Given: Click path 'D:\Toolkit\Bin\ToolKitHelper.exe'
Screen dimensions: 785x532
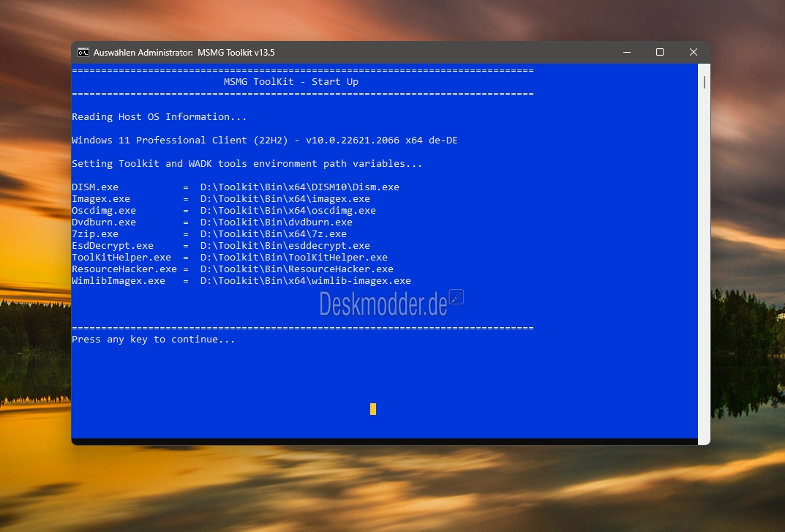Looking at the screenshot, I should pyautogui.click(x=294, y=258).
